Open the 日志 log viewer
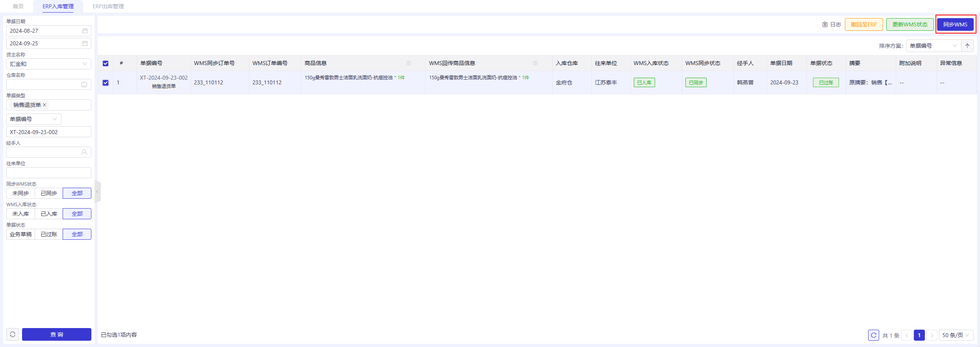This screenshot has height=347, width=980. [x=832, y=24]
